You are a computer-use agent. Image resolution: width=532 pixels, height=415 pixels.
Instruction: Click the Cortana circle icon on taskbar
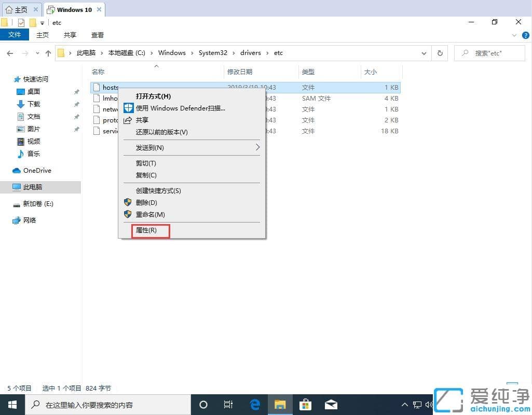[203, 405]
